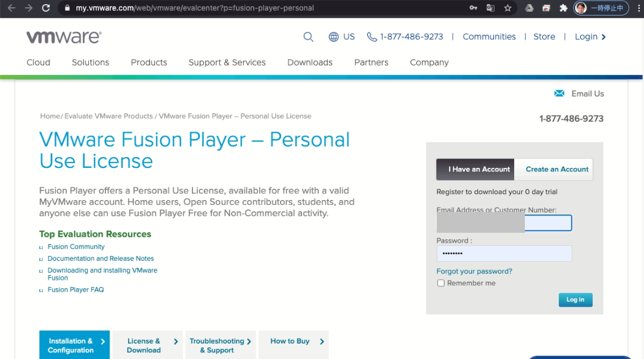The image size is (644, 359).
Task: Open Forgot your password link
Action: (474, 271)
